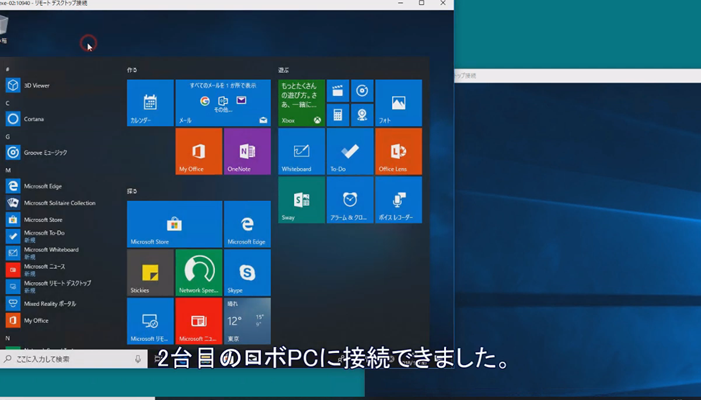Click the M letter header in app list
Screen dimensions: 701x400
(8, 170)
